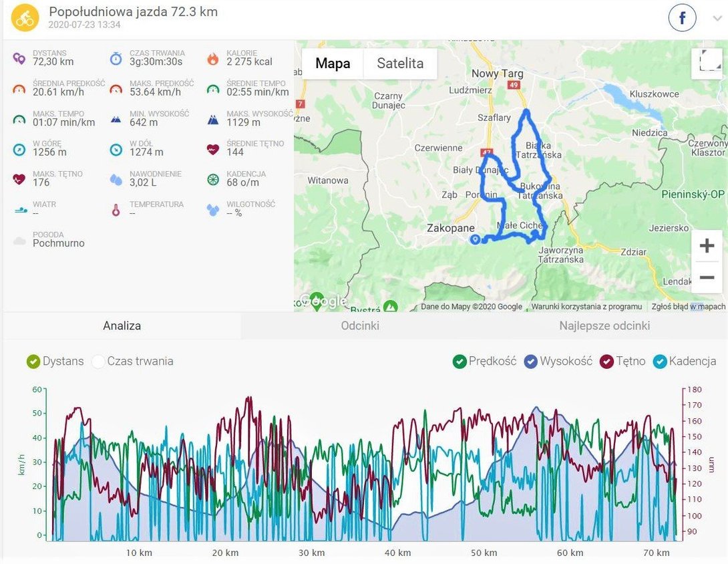Switch the map to Mapa view

pyautogui.click(x=333, y=63)
